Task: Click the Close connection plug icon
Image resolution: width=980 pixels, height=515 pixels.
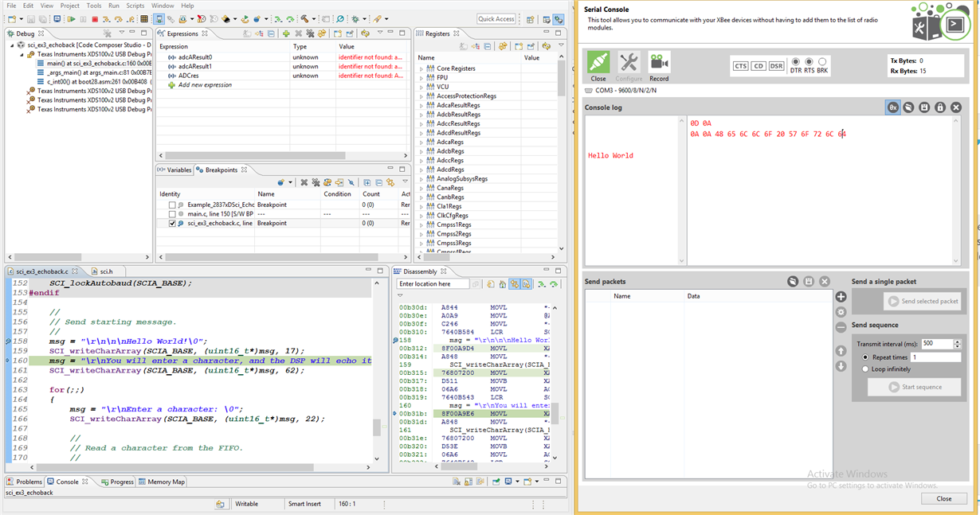Action: tap(598, 62)
